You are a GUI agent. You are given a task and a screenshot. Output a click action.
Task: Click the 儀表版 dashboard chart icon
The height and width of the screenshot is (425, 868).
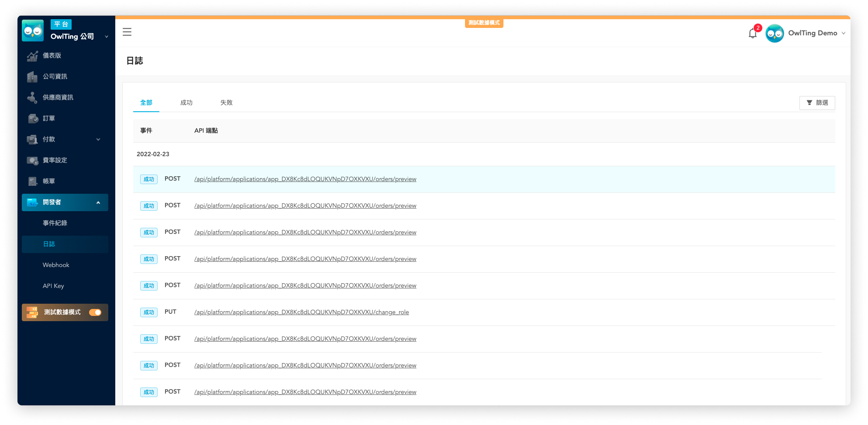(32, 56)
